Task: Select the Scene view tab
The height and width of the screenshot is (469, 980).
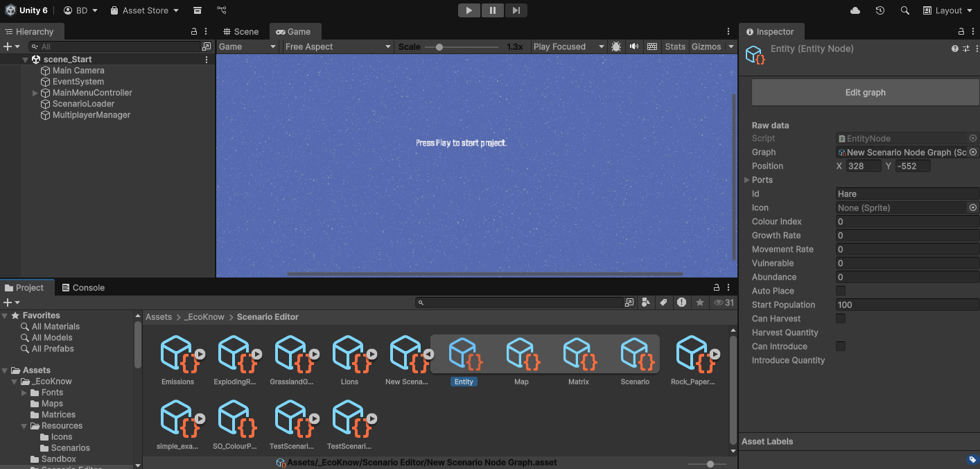Action: pyautogui.click(x=240, y=31)
